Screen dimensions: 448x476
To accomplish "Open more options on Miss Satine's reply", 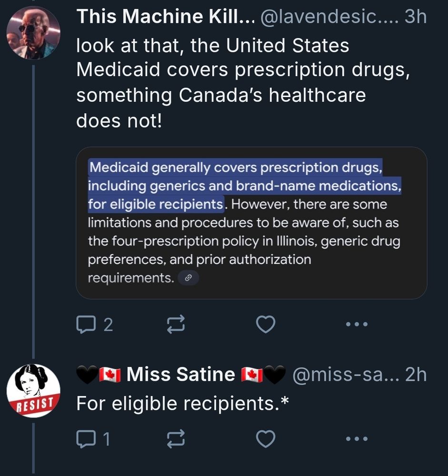I will coord(357,439).
